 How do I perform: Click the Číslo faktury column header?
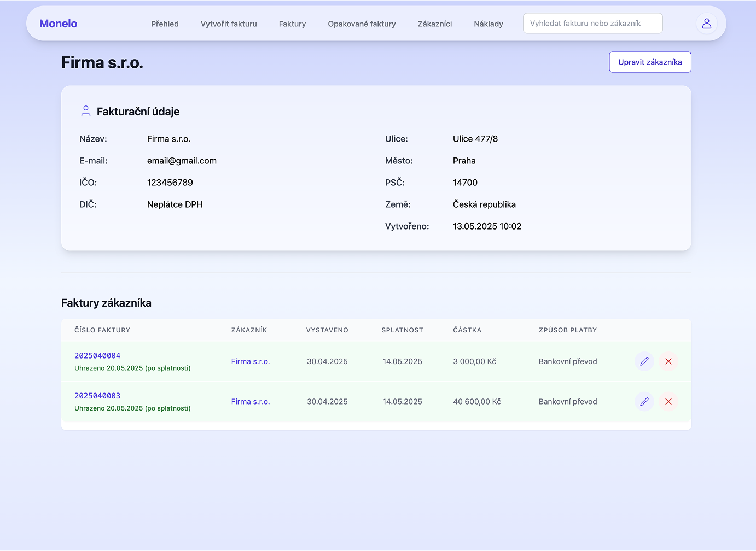102,330
